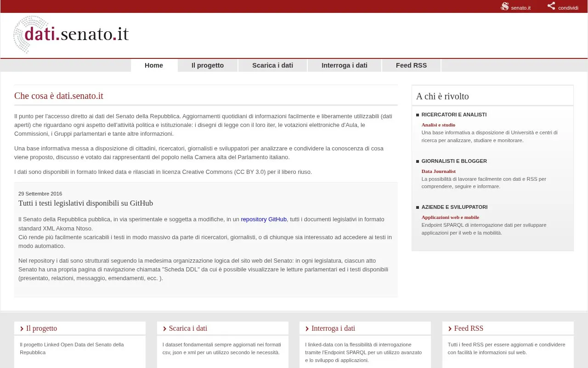Click RICERCATORI E ANALISTI label

[x=454, y=115]
